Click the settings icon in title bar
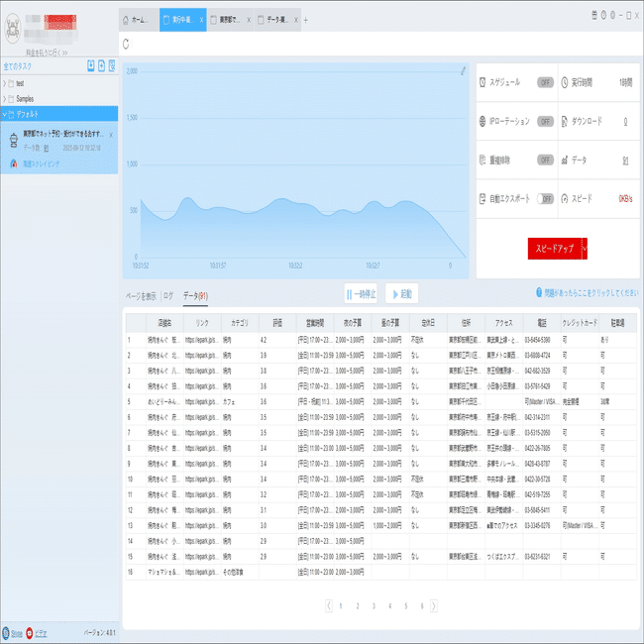Screen dimensions: 644x644 coord(612,16)
